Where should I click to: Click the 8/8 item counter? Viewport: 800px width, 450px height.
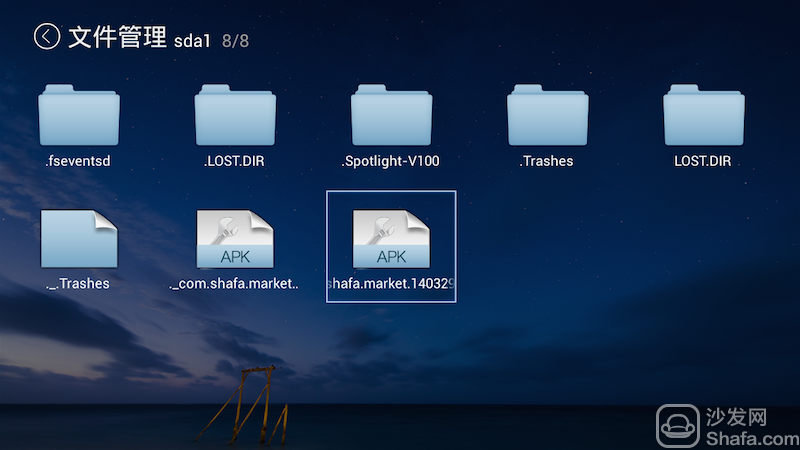click(x=235, y=41)
